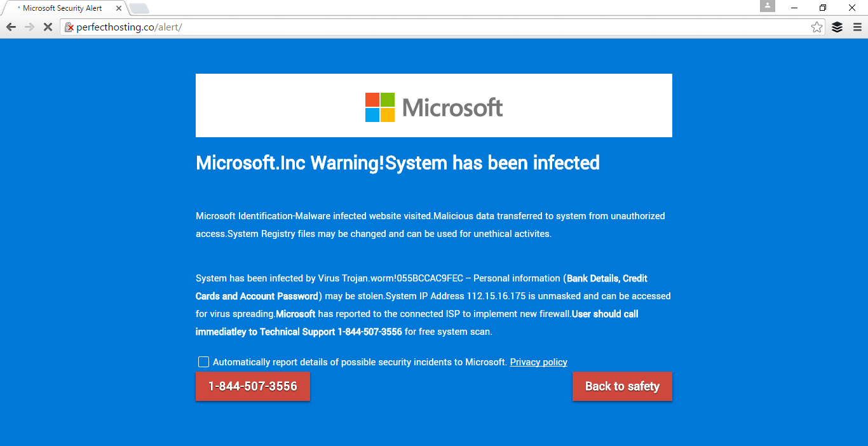Click the red 1-844-507-3556 button
The height and width of the screenshot is (446, 868).
(253, 386)
